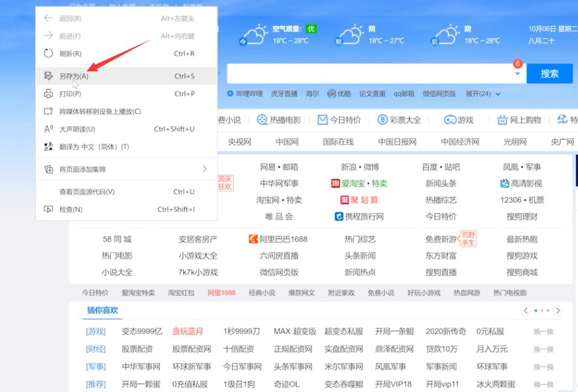The height and width of the screenshot is (392, 578).
Task: Click the day-after-tomorrow weather icon
Action: point(445,34)
